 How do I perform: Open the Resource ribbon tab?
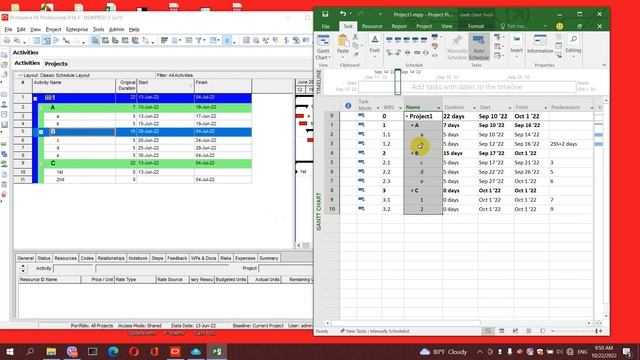[372, 26]
